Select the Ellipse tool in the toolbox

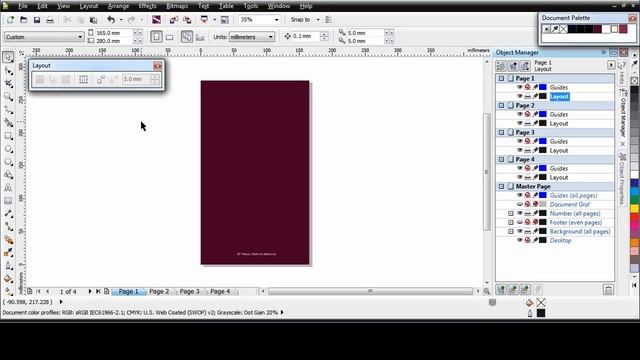click(x=8, y=149)
